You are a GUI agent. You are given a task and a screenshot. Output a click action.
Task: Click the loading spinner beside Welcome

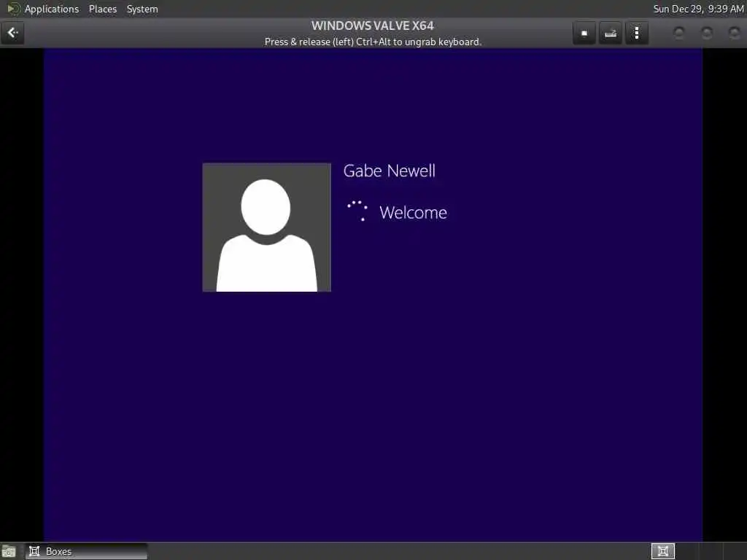click(x=357, y=211)
